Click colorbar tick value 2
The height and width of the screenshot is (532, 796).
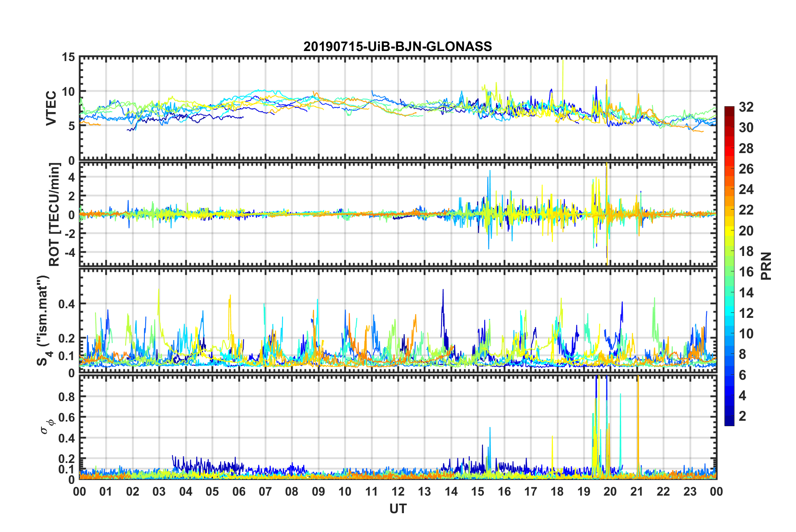point(742,416)
